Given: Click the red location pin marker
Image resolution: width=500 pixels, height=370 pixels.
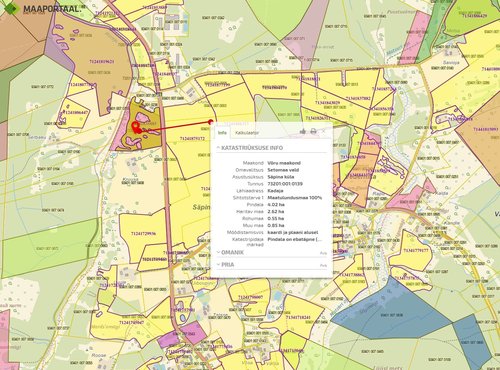Looking at the screenshot, I should pos(136,127).
